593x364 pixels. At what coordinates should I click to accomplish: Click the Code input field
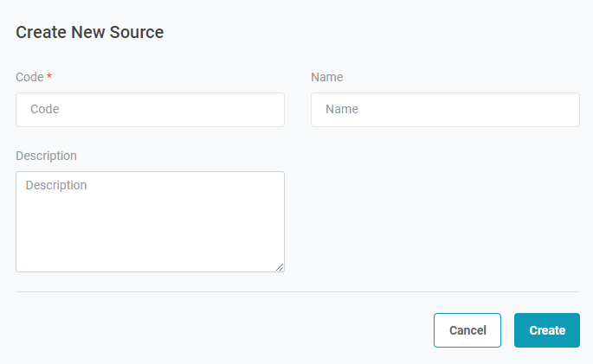(x=150, y=110)
